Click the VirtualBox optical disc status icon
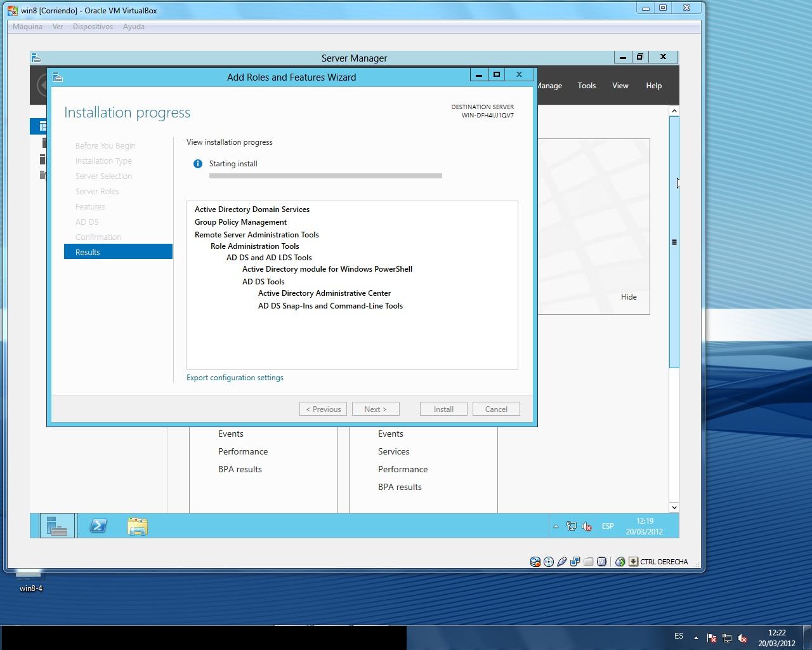Screen dimensions: 812x650 pos(549,562)
